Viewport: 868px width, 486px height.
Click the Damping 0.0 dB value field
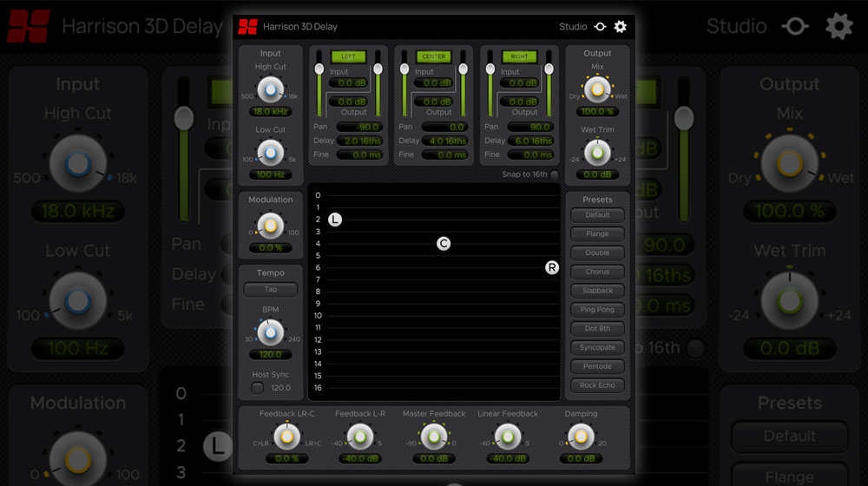click(581, 458)
